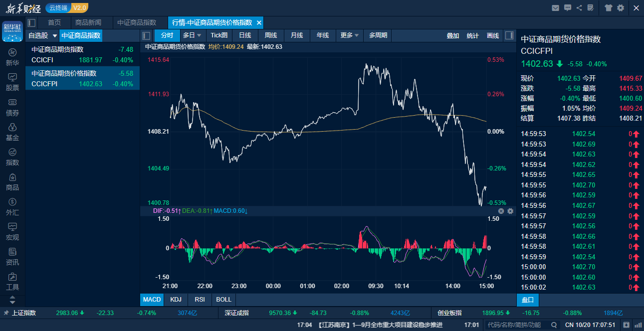Image resolution: width=644 pixels, height=331 pixels.
Task: Close the 行情-中证商品期货价格指数 tab
Action: [x=259, y=23]
